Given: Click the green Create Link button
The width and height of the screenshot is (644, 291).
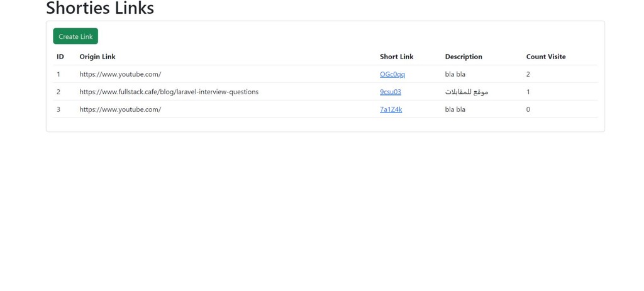Looking at the screenshot, I should click(x=75, y=36).
